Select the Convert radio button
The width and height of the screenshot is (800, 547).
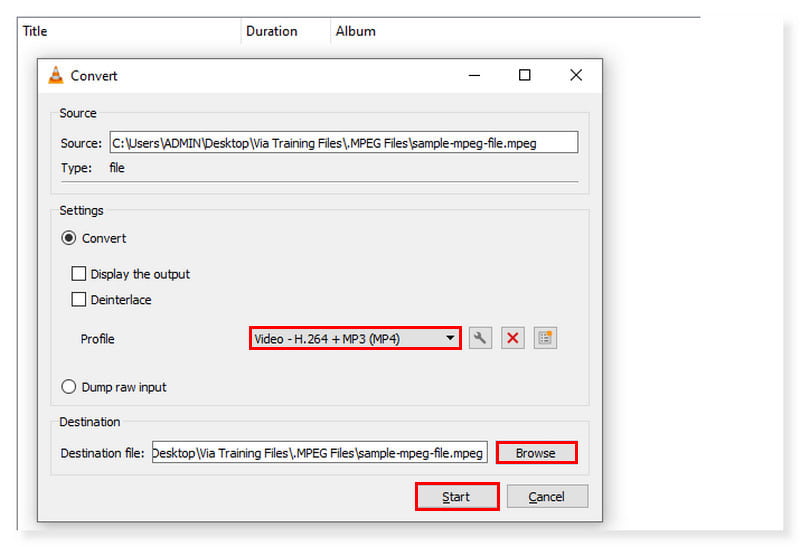[x=69, y=239]
